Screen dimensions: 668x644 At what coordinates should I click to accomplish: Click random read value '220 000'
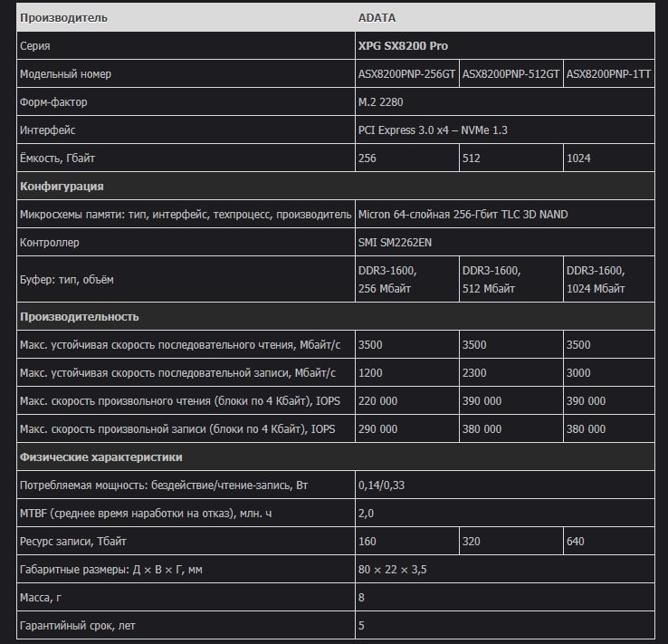pos(377,401)
